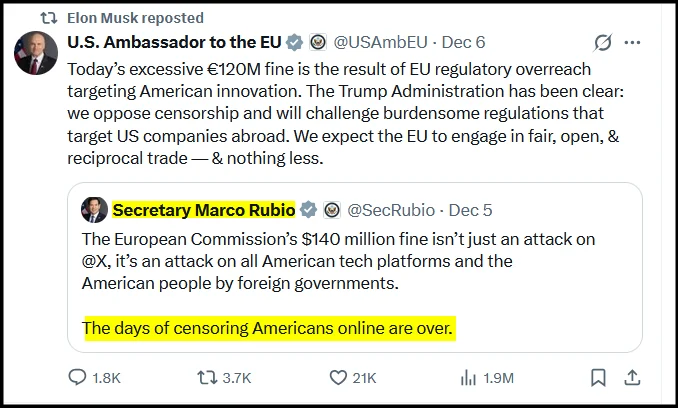Viewport: 678px width, 408px height.
Task: Open the Grok explain icon
Action: pyautogui.click(x=602, y=43)
